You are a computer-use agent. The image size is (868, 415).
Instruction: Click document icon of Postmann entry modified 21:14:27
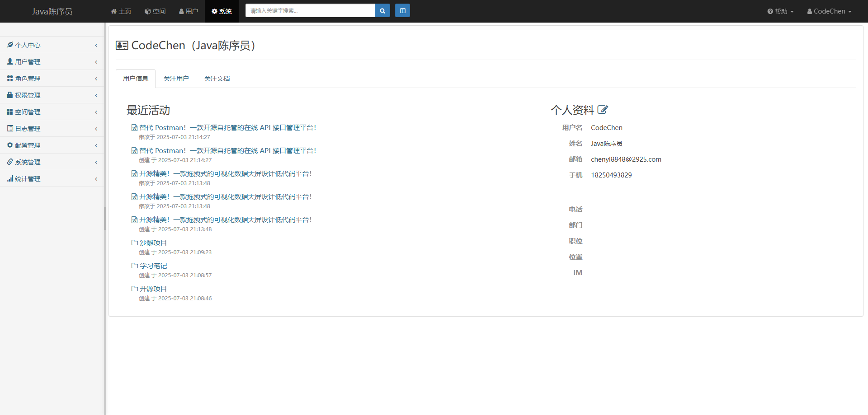coord(134,128)
